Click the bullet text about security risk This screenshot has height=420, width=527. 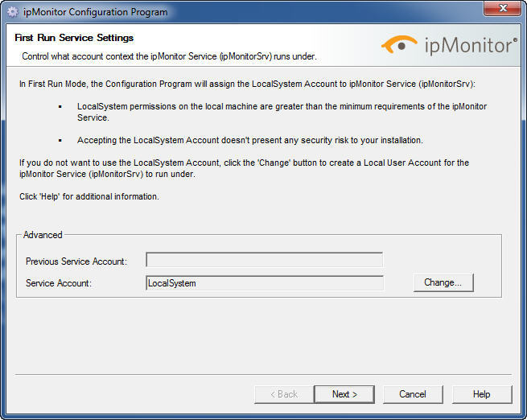pyautogui.click(x=249, y=140)
